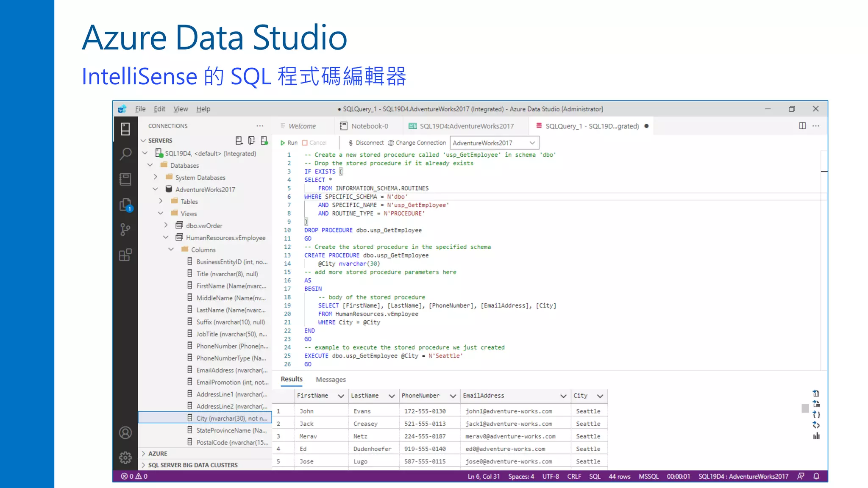Select the Results tab
The image size is (868, 488).
click(x=292, y=379)
